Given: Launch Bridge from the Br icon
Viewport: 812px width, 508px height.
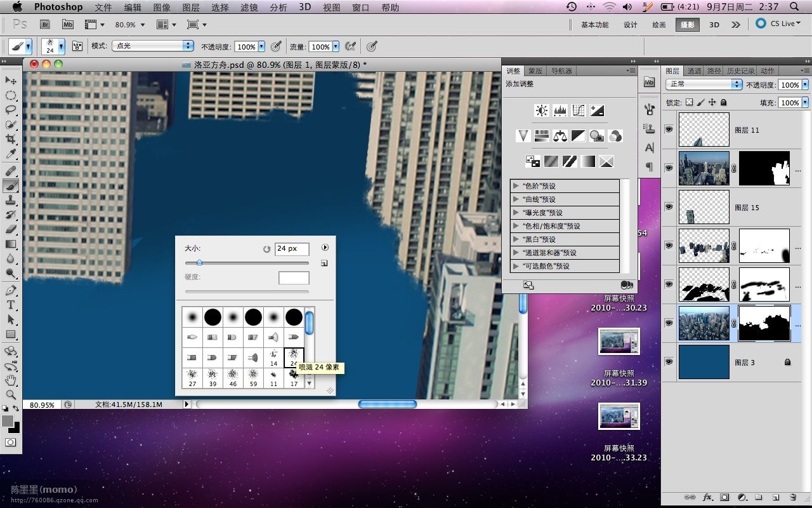Looking at the screenshot, I should [x=44, y=24].
